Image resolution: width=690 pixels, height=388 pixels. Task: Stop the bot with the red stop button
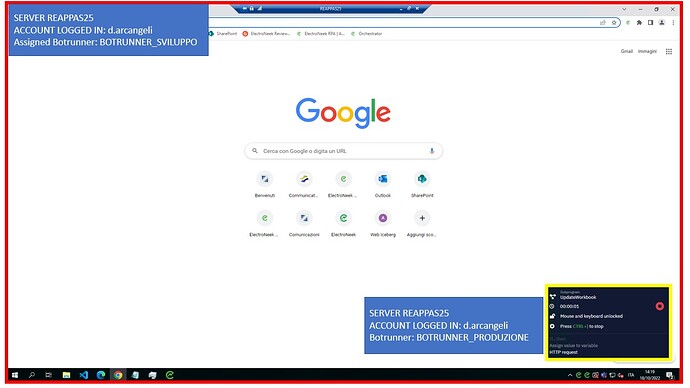click(659, 306)
